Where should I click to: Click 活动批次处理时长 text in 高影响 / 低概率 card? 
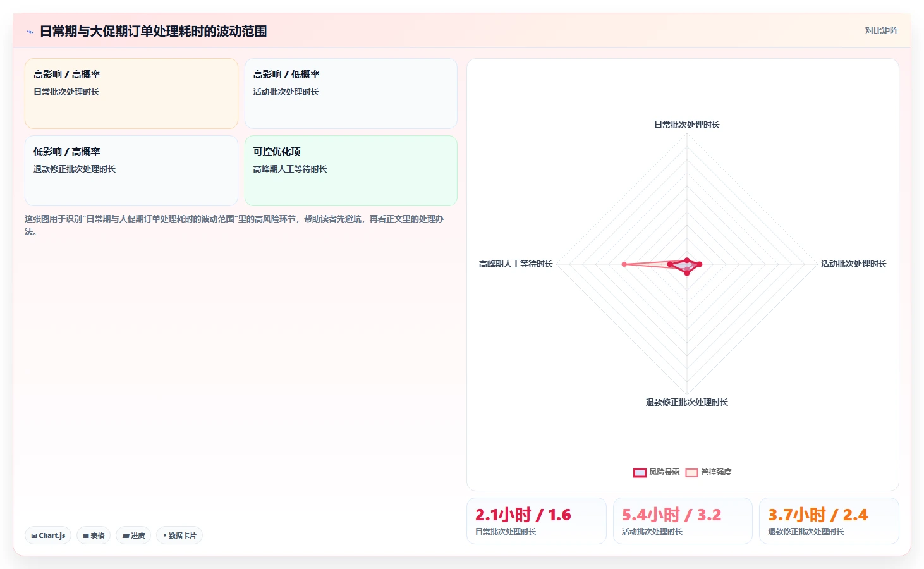tap(286, 92)
